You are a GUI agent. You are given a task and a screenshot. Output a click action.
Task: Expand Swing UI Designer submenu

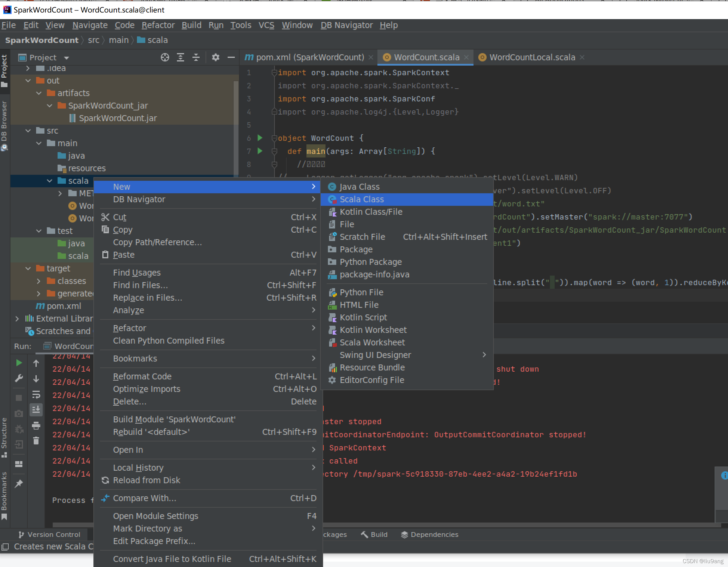[x=407, y=355]
